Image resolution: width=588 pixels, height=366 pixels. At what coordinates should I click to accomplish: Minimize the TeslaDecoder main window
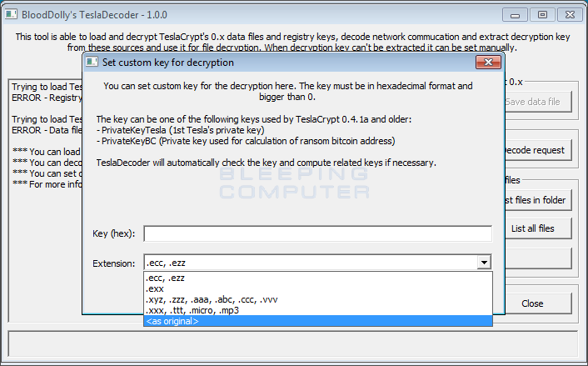click(515, 15)
